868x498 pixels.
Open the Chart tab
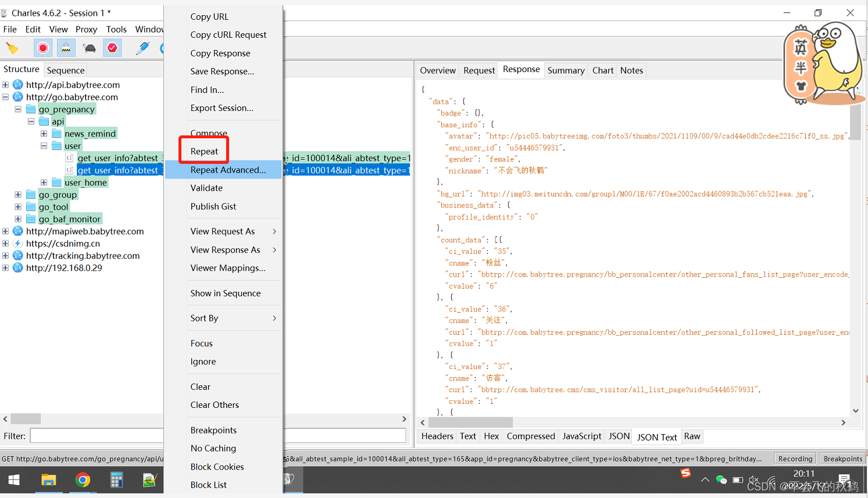tap(603, 70)
